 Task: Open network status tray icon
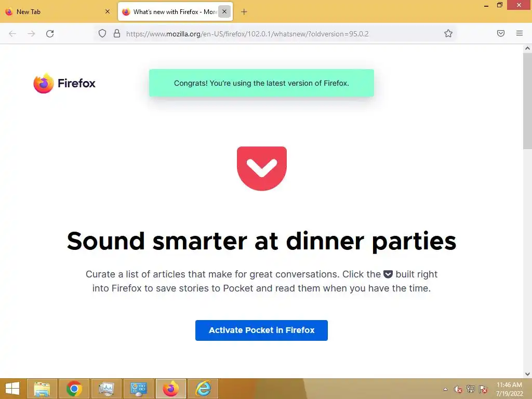pos(471,389)
